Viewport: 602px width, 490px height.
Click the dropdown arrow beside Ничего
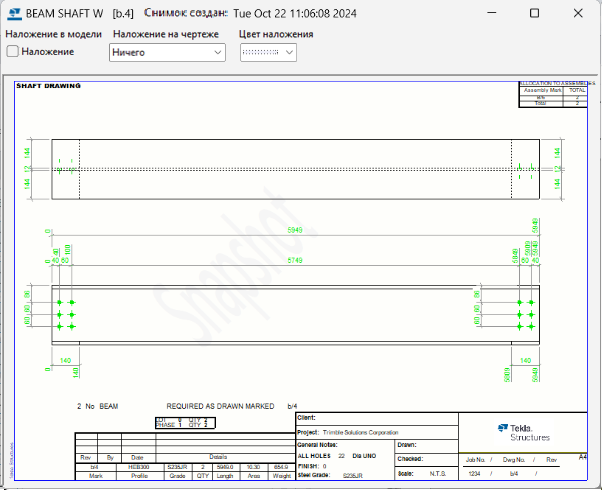[217, 51]
